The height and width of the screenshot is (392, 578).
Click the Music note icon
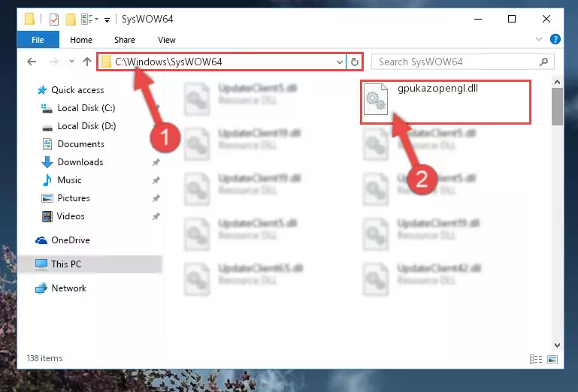pyautogui.click(x=47, y=180)
